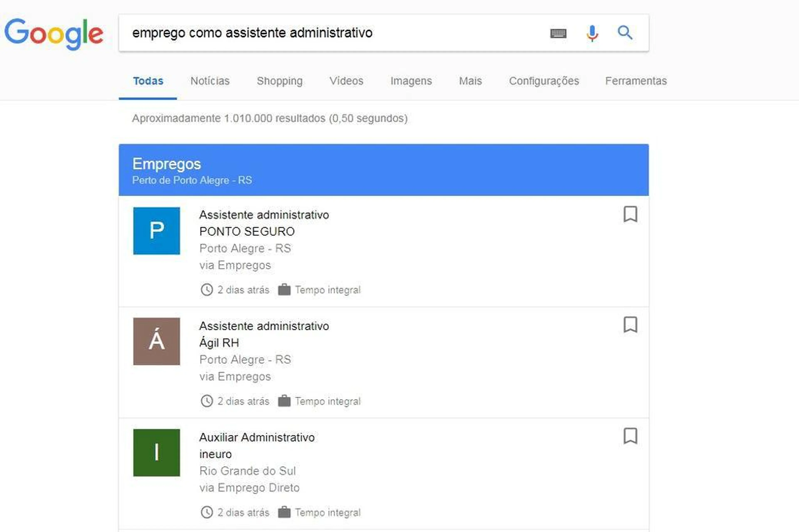The height and width of the screenshot is (532, 799).
Task: Click the Perto de Porto Alegre - RS subtitle
Action: [x=192, y=180]
